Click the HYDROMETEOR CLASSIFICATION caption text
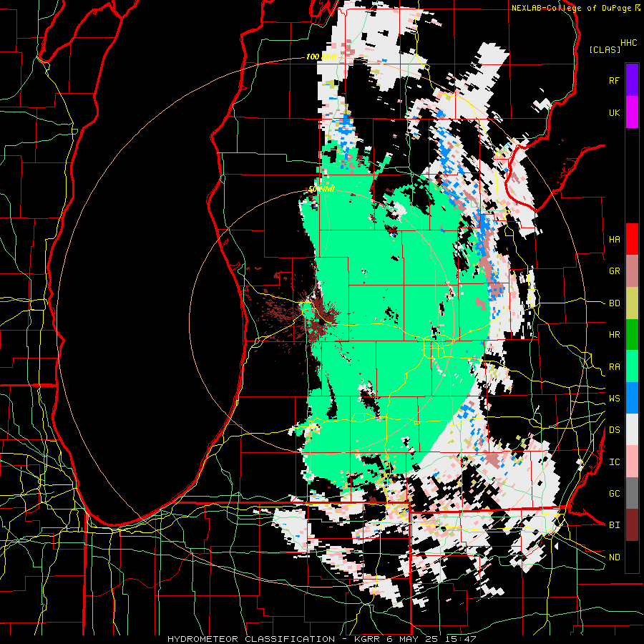The image size is (644, 644). [x=251, y=639]
